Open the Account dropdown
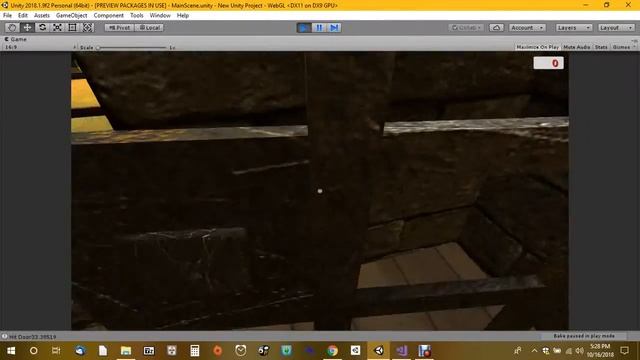Screen dimensions: 640x360 [527, 28]
